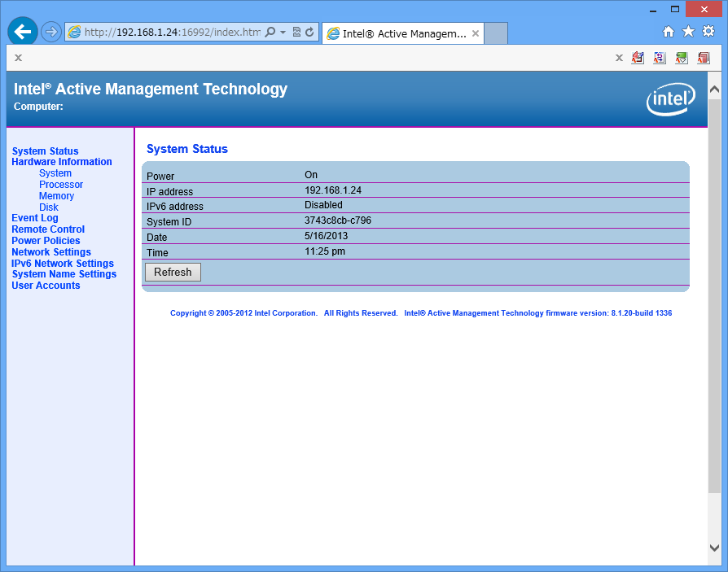Click the browser Forward arrow button
Viewport: 728px width, 572px height.
tap(51, 33)
